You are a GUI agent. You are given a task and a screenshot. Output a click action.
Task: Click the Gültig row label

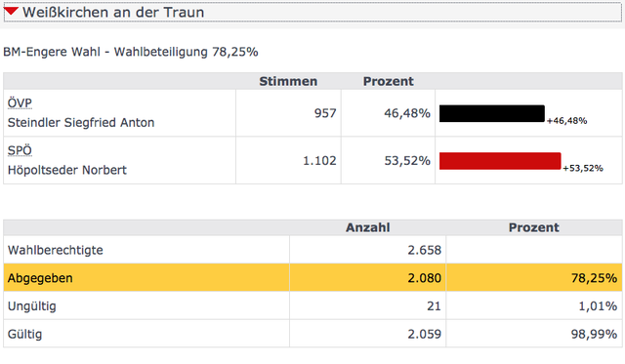[x=24, y=334]
